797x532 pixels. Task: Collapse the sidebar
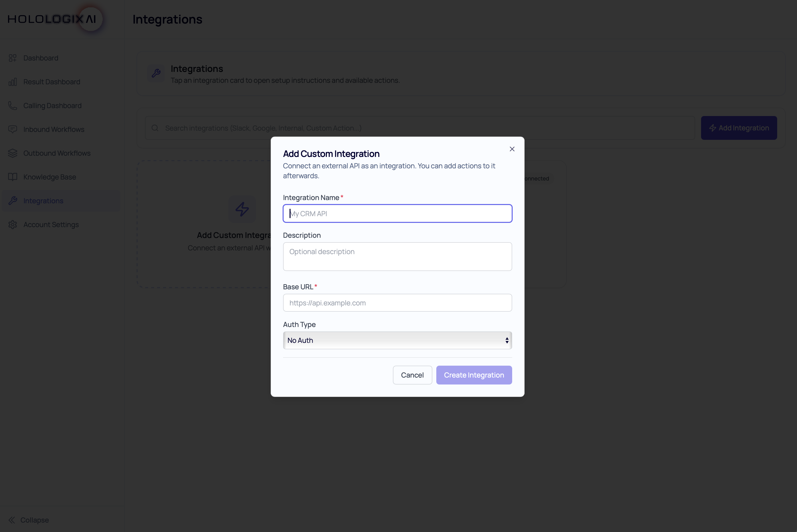(29, 520)
